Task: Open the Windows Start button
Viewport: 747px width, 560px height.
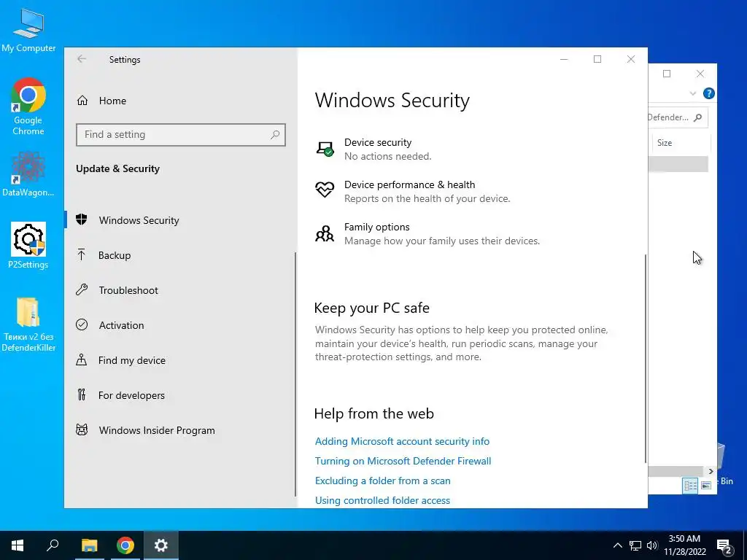Action: [x=18, y=545]
